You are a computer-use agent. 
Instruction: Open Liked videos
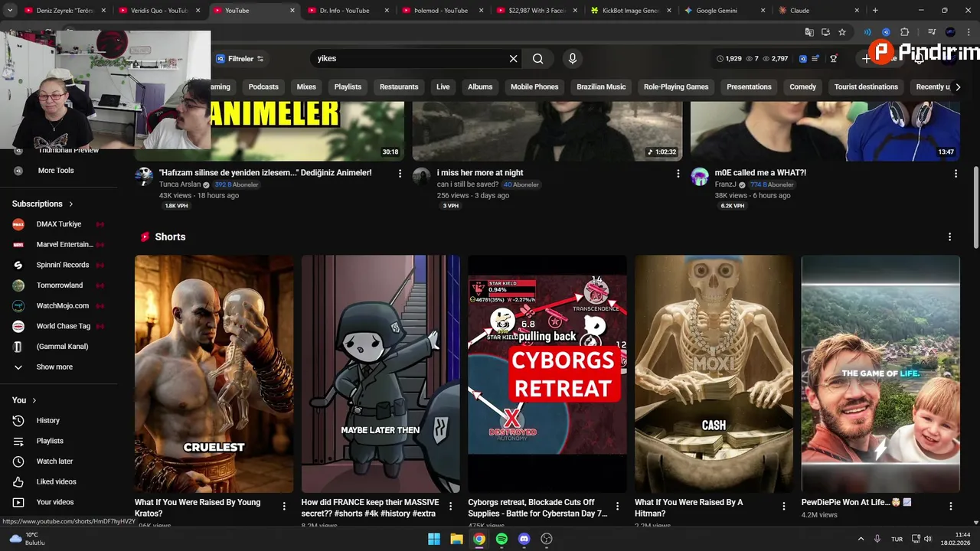[56, 482]
